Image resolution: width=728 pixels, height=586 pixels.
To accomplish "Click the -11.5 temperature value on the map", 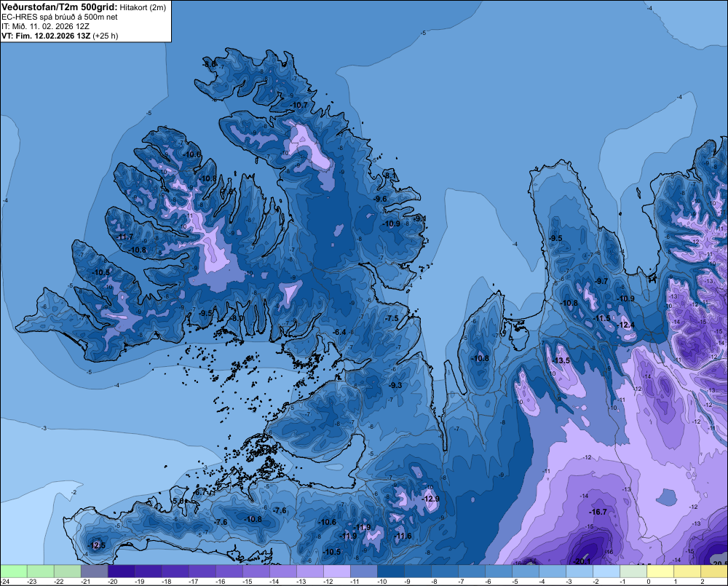I will tap(602, 319).
